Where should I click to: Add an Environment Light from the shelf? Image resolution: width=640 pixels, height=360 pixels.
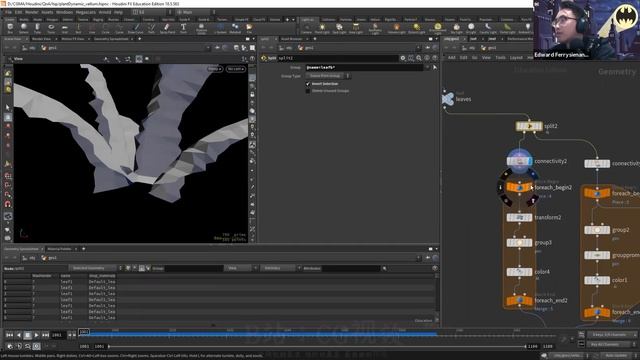click(x=437, y=28)
